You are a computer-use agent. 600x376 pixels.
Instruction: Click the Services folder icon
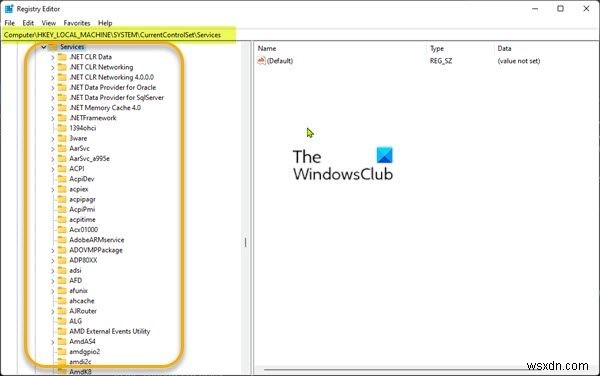(x=53, y=47)
